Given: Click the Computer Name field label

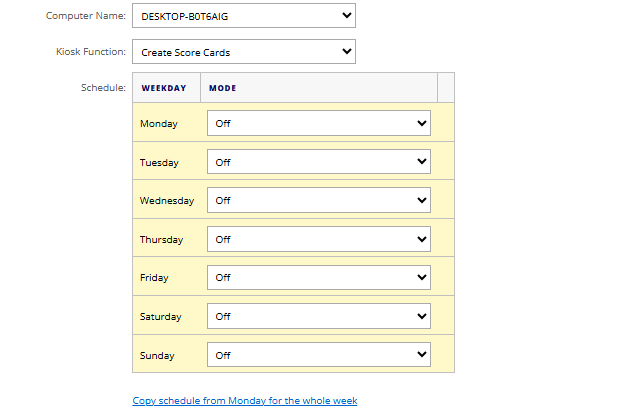Looking at the screenshot, I should pyautogui.click(x=86, y=16).
